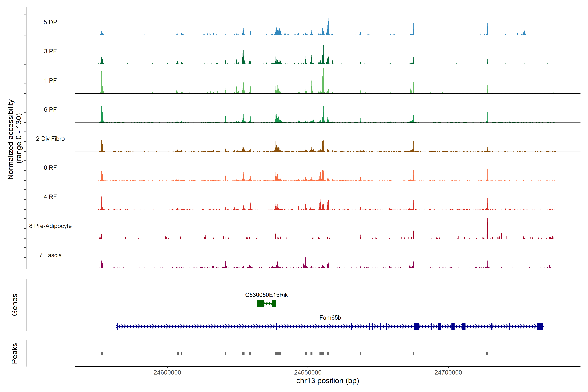Click the 24600000 axis tick label
The image size is (588, 392).
167,372
